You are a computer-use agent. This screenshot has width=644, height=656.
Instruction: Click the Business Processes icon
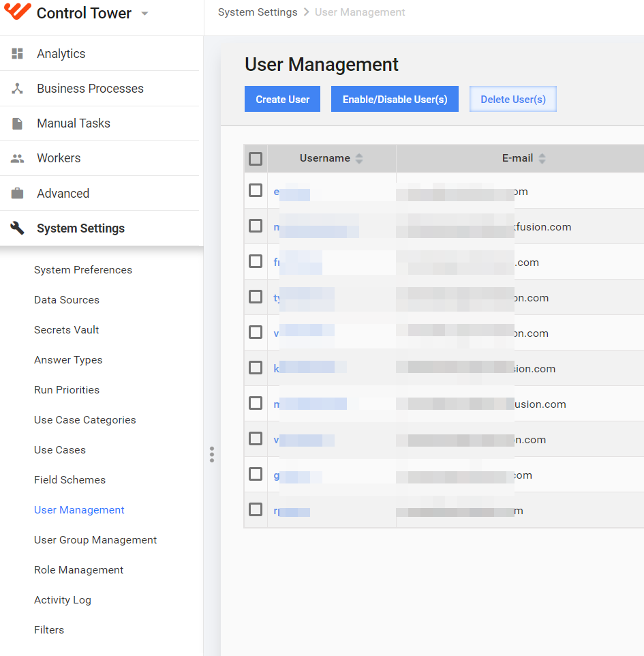coord(17,88)
